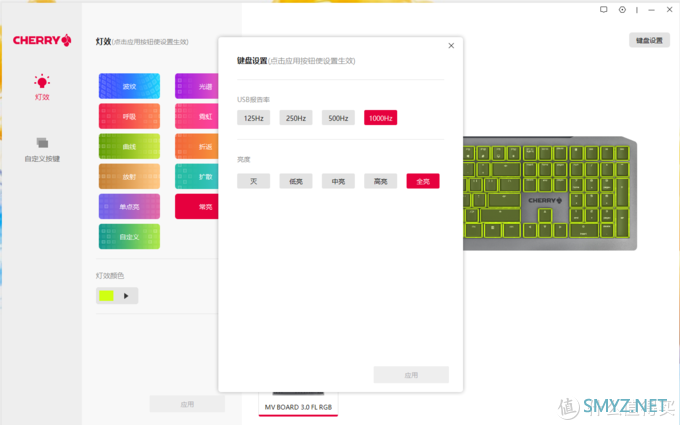Select the 折返 lighting effect
The image size is (680, 425).
197,146
